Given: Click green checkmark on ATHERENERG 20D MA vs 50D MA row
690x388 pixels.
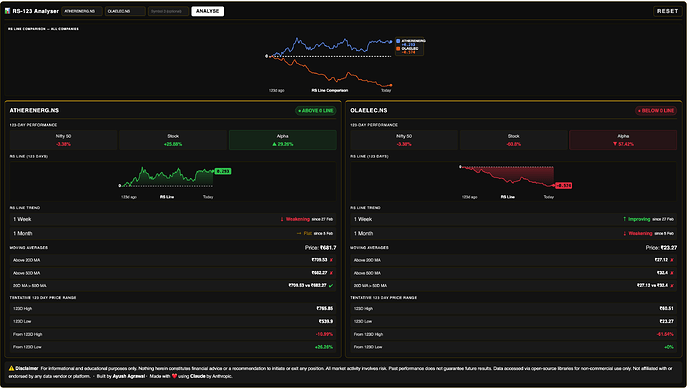Looking at the screenshot, I should (331, 286).
